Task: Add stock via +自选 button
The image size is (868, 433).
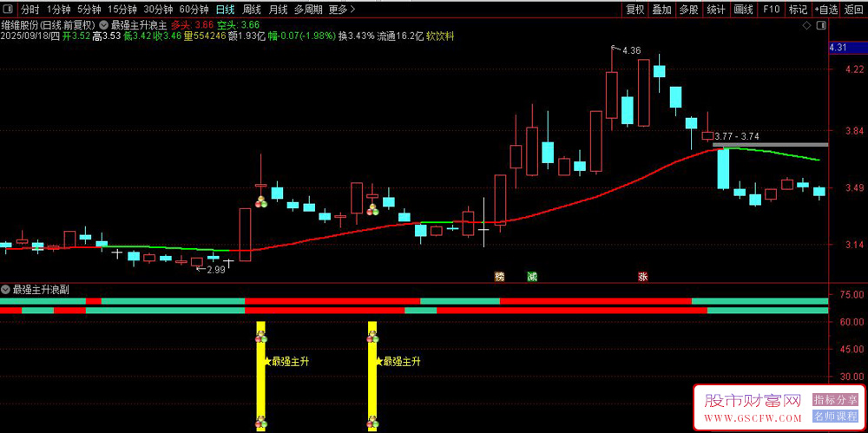Action: tap(826, 10)
